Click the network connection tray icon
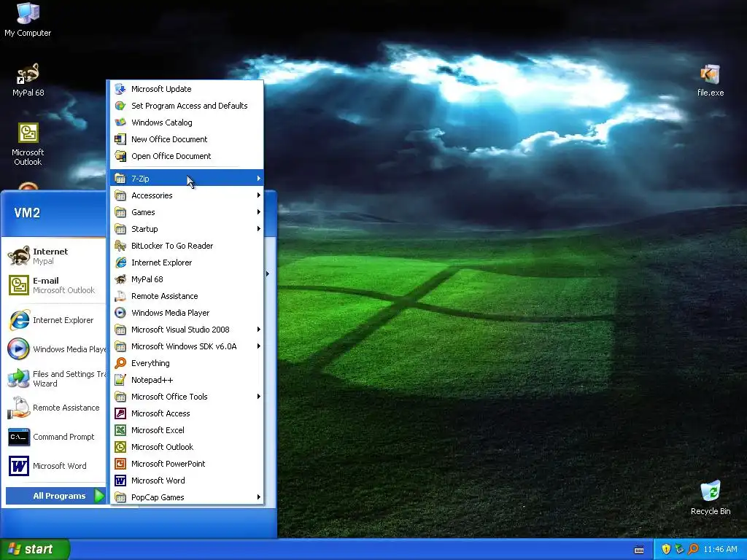The image size is (747, 560). click(679, 549)
